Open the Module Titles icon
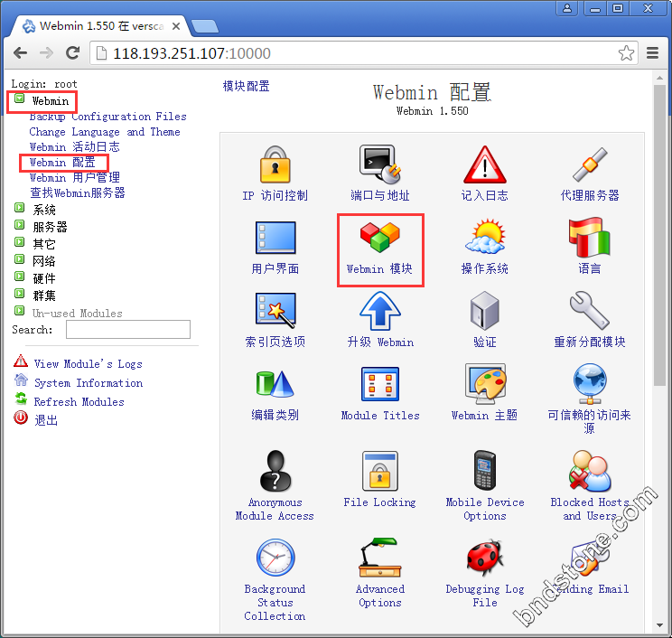Image resolution: width=672 pixels, height=638 pixels. click(x=379, y=384)
